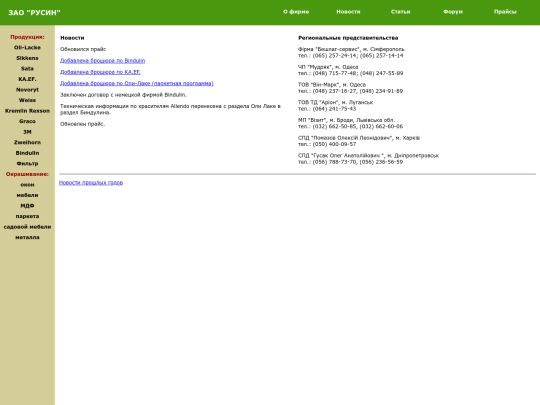Click the МП "Візит" Броди entry

point(350,123)
